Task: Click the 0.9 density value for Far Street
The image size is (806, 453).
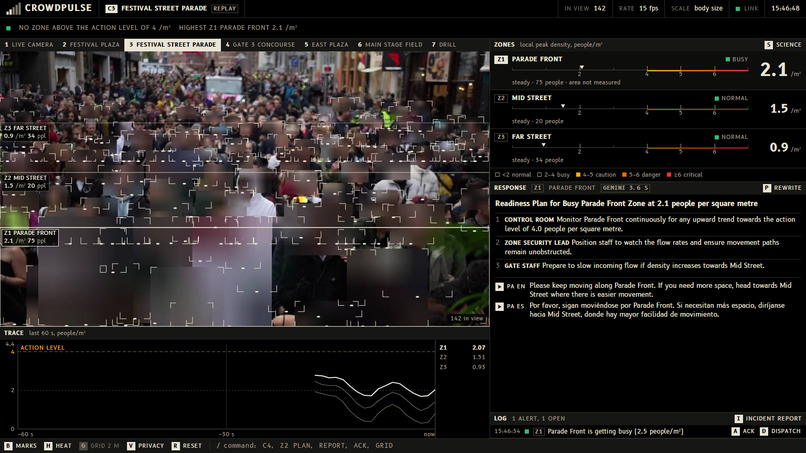Action: pyautogui.click(x=779, y=148)
